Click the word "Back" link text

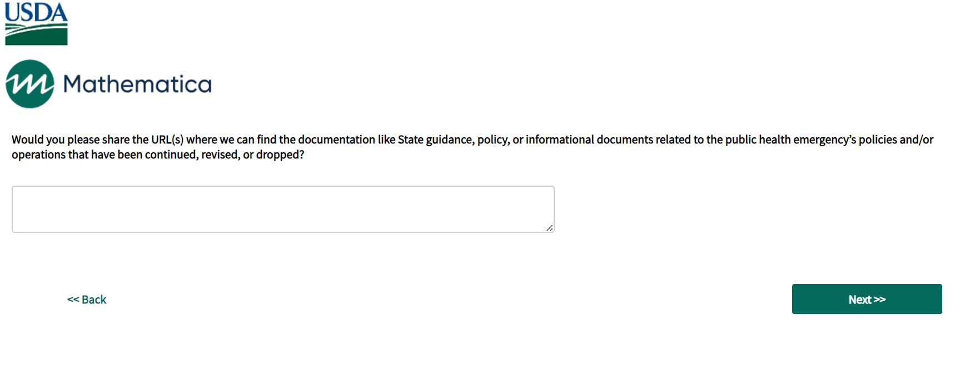coord(94,300)
